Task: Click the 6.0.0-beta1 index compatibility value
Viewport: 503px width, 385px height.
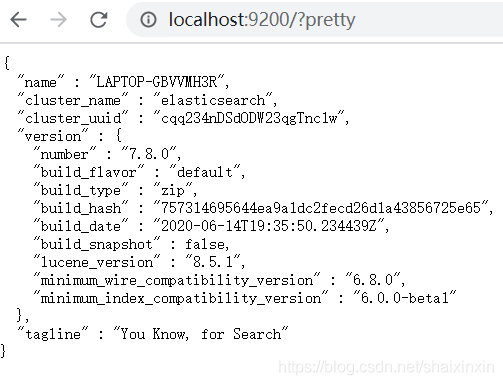Action: click(x=404, y=298)
